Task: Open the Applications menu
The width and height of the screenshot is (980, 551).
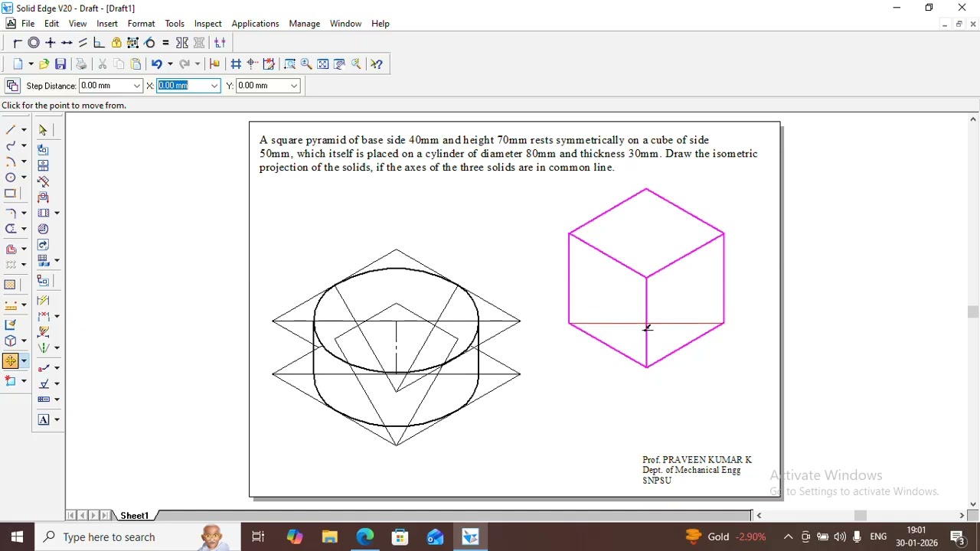Action: tap(255, 24)
